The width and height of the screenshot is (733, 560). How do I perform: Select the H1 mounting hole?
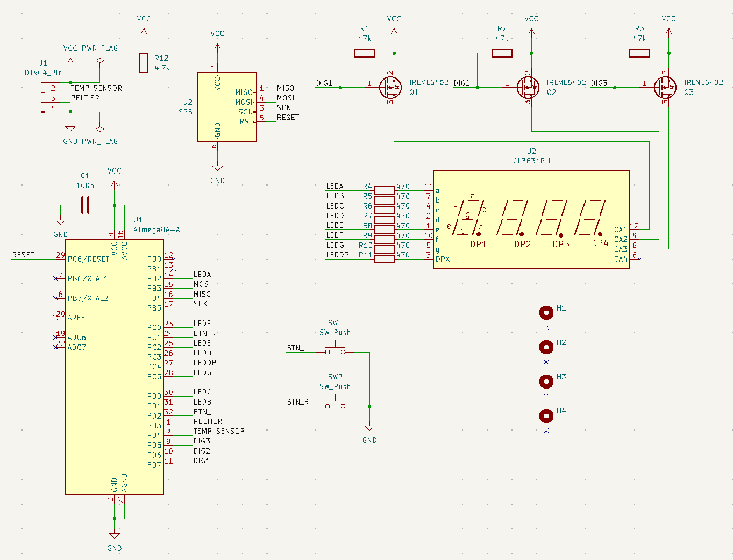coord(546,313)
